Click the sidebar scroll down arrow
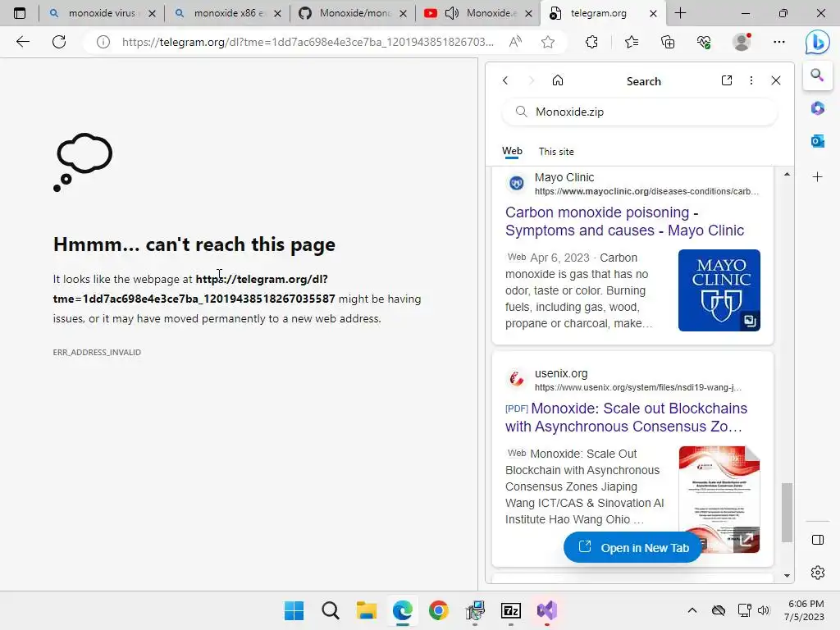Viewport: 840px width, 630px height. coord(787,575)
